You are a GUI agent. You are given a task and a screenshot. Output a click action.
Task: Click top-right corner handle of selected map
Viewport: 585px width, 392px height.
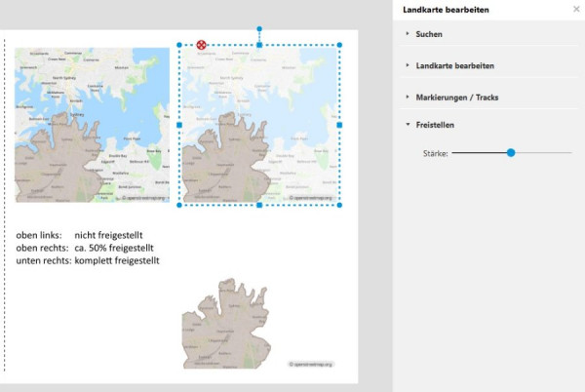tap(339, 45)
